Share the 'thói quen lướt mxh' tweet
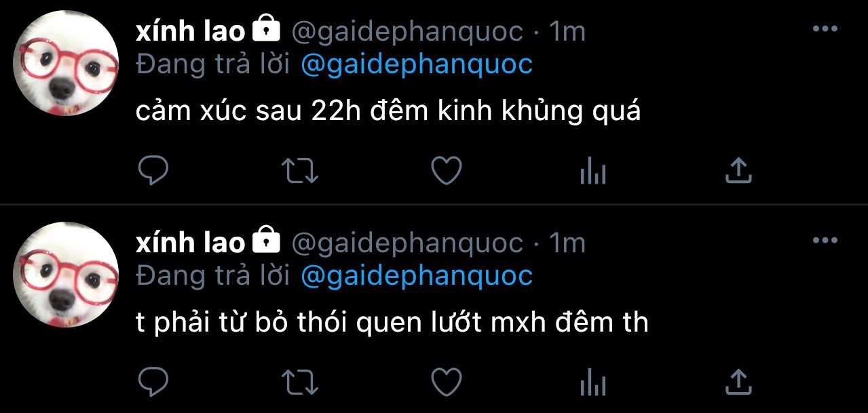Image resolution: width=868 pixels, height=413 pixels. click(738, 382)
